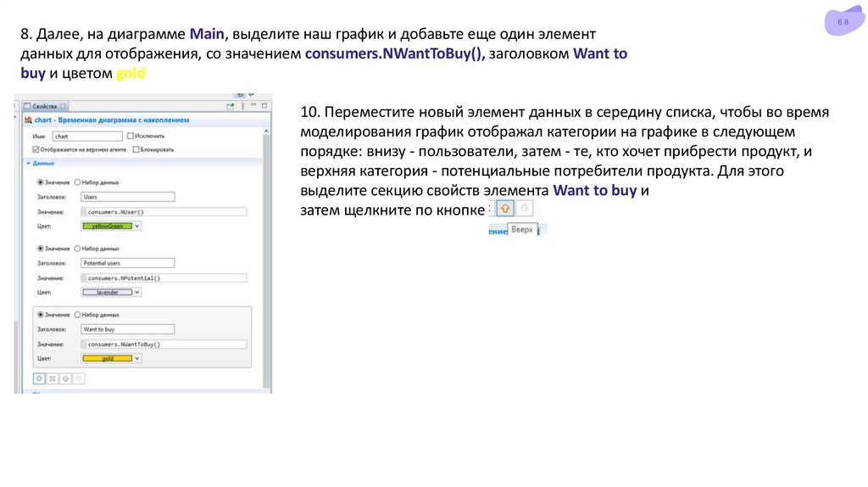
Task: Click the chart icon beside the panel title
Action: pos(28,120)
